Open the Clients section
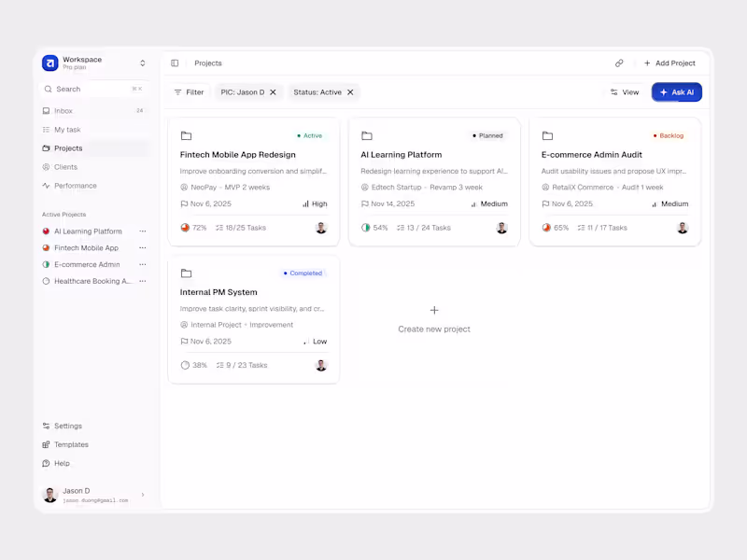747x560 pixels. (x=65, y=166)
